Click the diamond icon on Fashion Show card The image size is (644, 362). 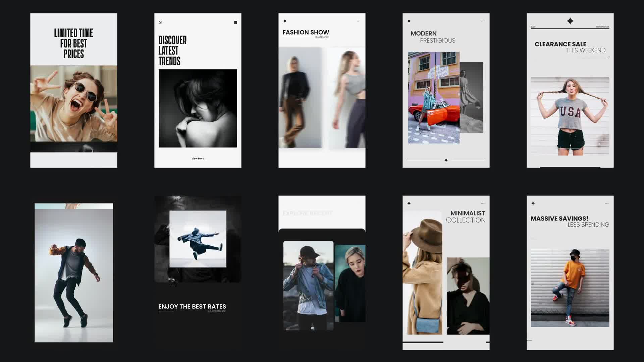(285, 21)
